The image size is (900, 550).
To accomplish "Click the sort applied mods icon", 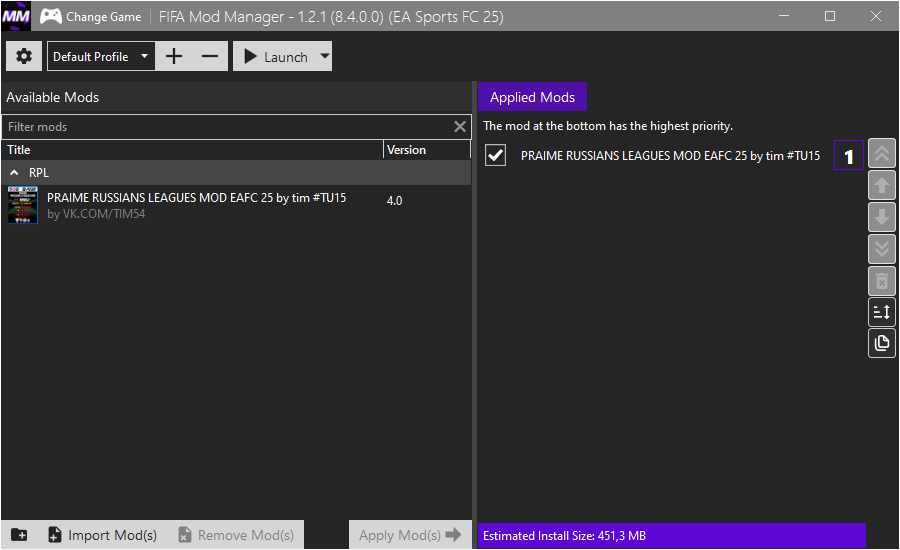I will (882, 312).
